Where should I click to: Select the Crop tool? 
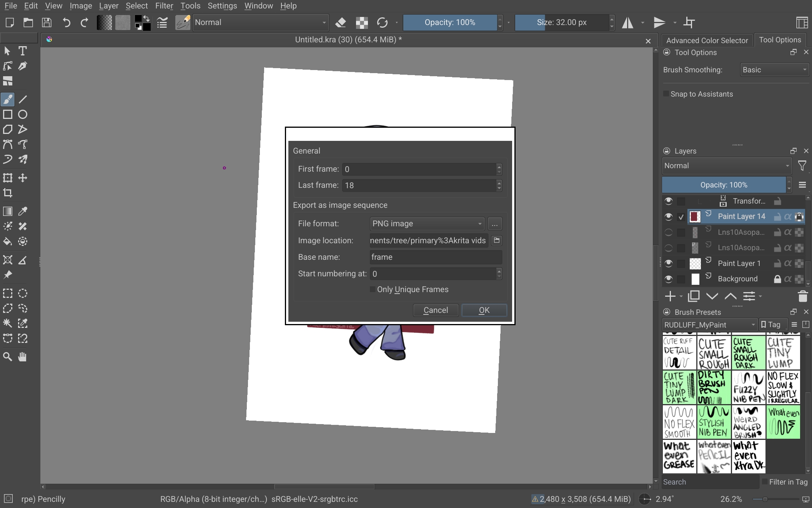(8, 193)
